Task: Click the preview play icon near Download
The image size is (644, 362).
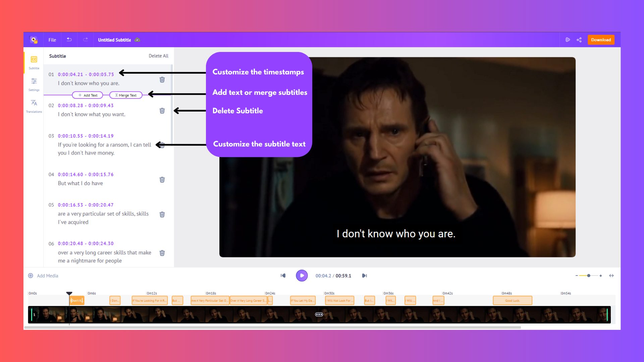Action: pyautogui.click(x=568, y=40)
